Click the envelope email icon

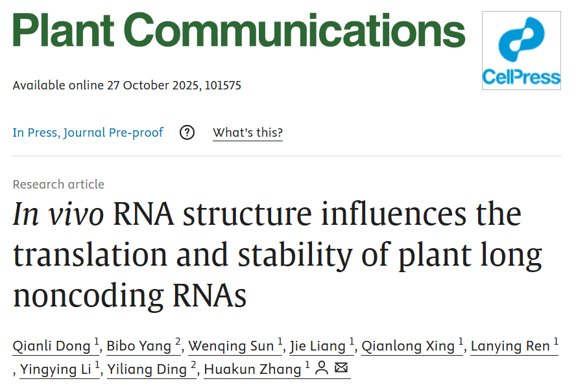(x=341, y=369)
